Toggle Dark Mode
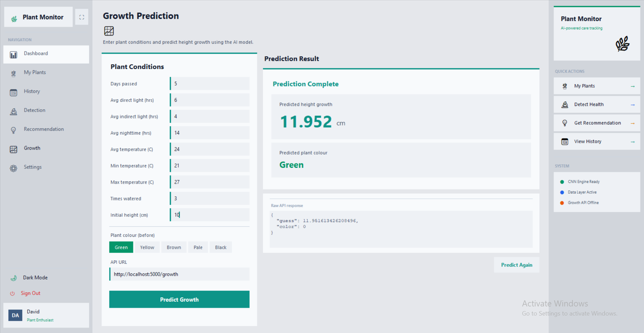The height and width of the screenshot is (333, 644). tap(35, 277)
